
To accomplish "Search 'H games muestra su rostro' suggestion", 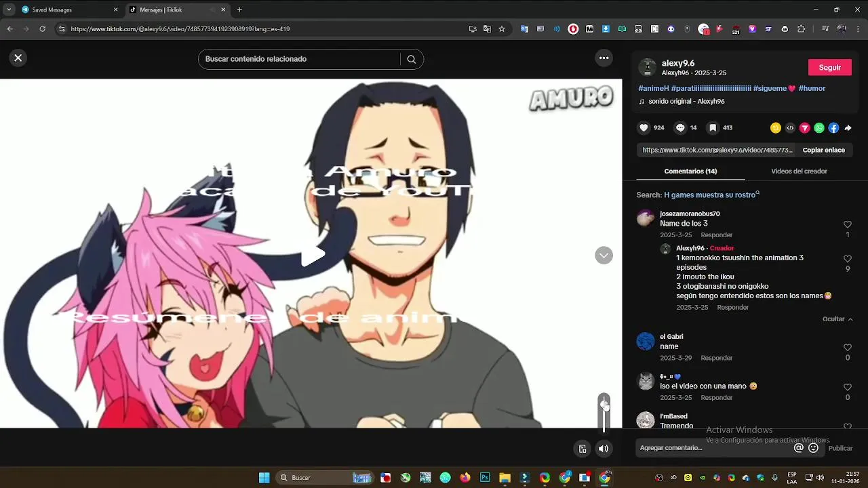I will click(x=710, y=195).
